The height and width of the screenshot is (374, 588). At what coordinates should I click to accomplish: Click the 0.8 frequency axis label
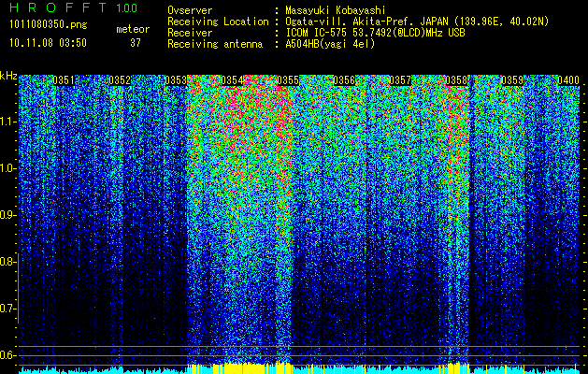(7, 262)
